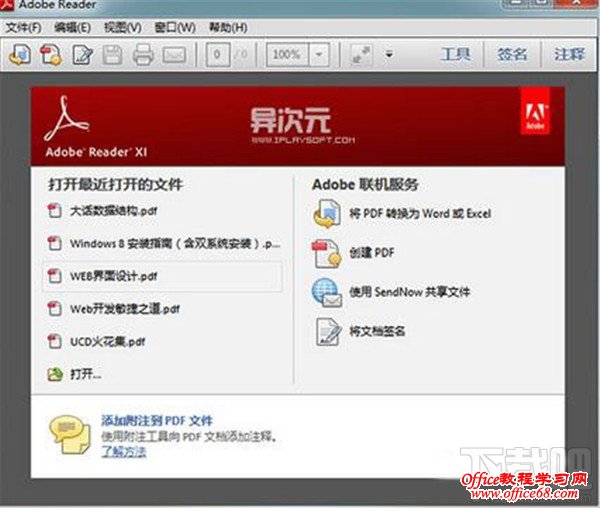Click the page number input field
600x508 pixels.
(218, 55)
